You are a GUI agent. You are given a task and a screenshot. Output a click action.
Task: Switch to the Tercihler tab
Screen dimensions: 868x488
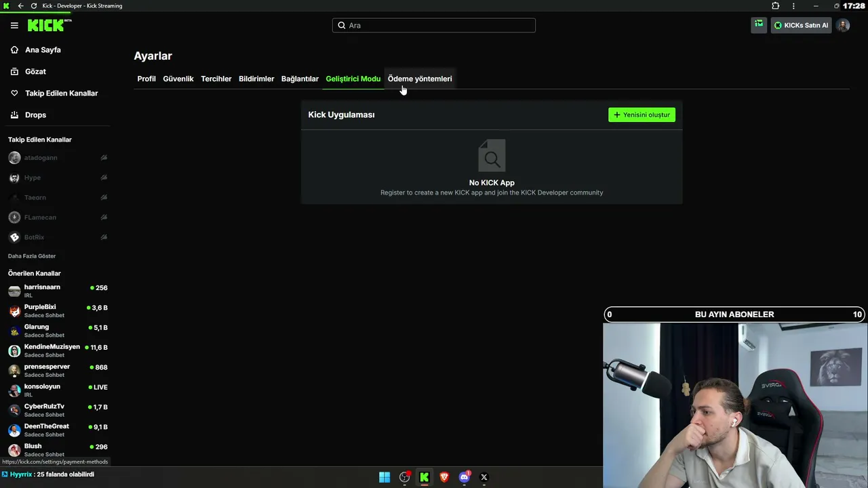(x=216, y=79)
